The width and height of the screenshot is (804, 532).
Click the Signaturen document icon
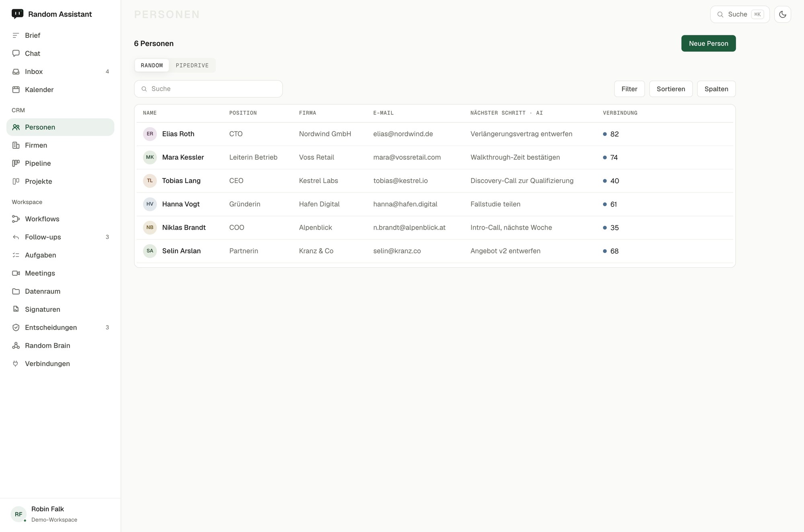[16, 309]
